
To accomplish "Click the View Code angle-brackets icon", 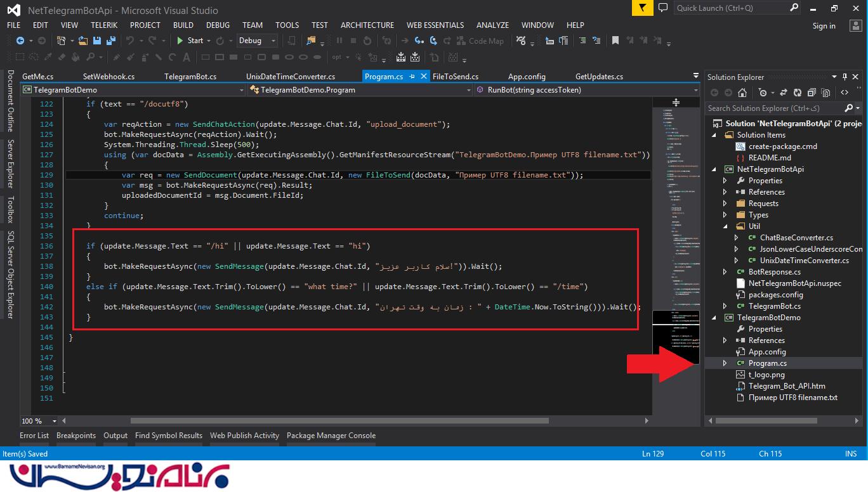I will (x=845, y=93).
